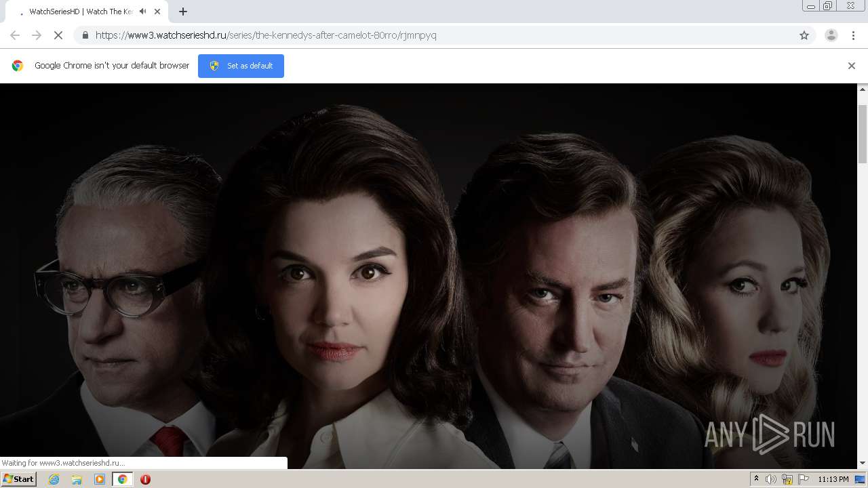Open the red Opera taskbar icon
This screenshot has width=868, height=488.
tap(145, 479)
